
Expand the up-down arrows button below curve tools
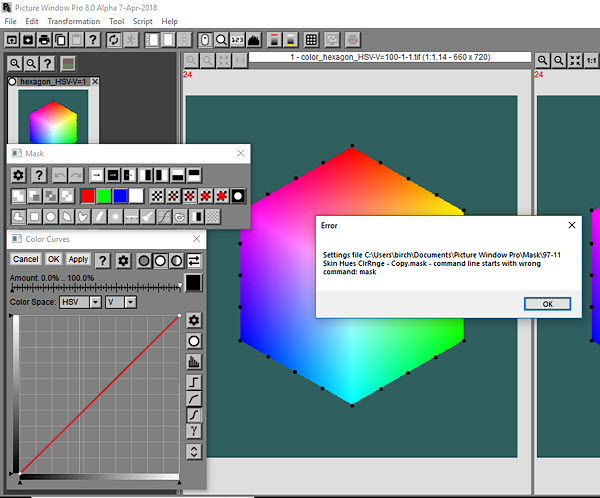(x=194, y=452)
